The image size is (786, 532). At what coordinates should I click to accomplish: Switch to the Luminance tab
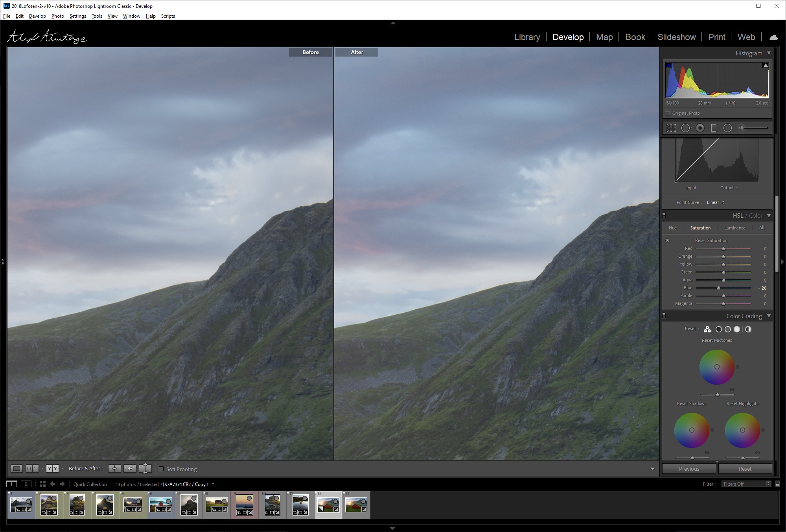[x=734, y=228]
